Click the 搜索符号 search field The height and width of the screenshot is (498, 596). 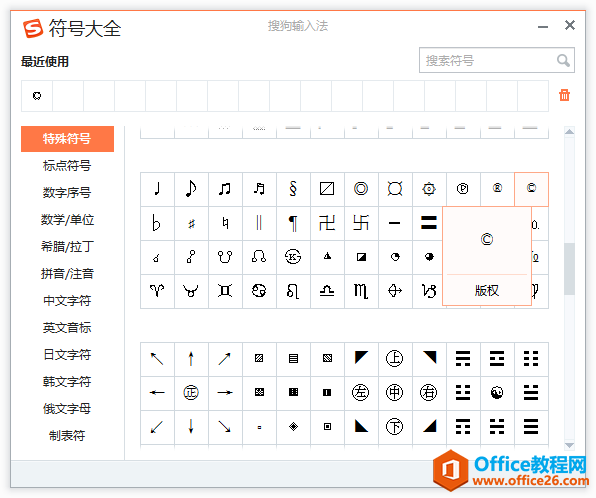click(488, 60)
